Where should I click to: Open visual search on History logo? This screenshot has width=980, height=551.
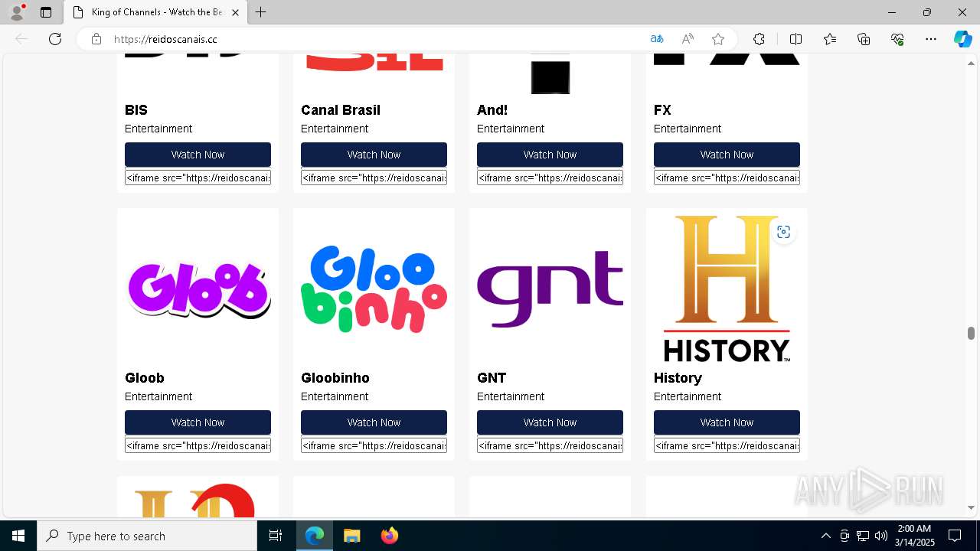coord(783,232)
